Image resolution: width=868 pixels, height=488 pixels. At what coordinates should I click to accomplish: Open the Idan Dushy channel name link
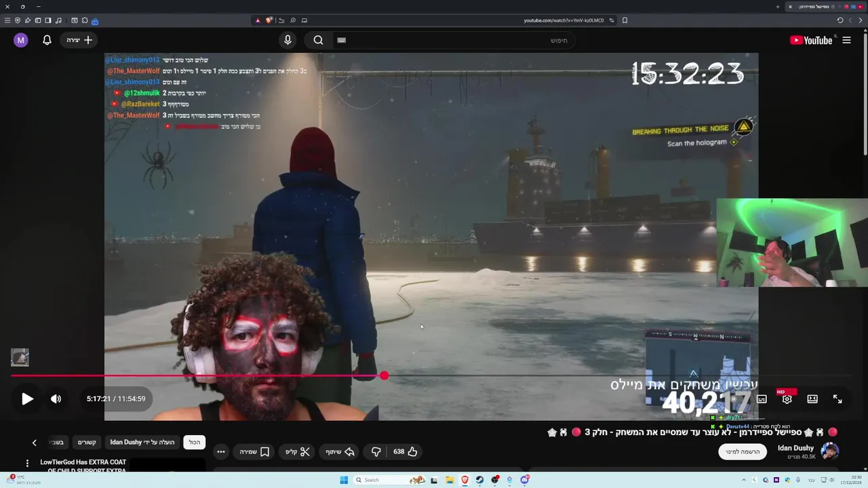click(x=795, y=448)
